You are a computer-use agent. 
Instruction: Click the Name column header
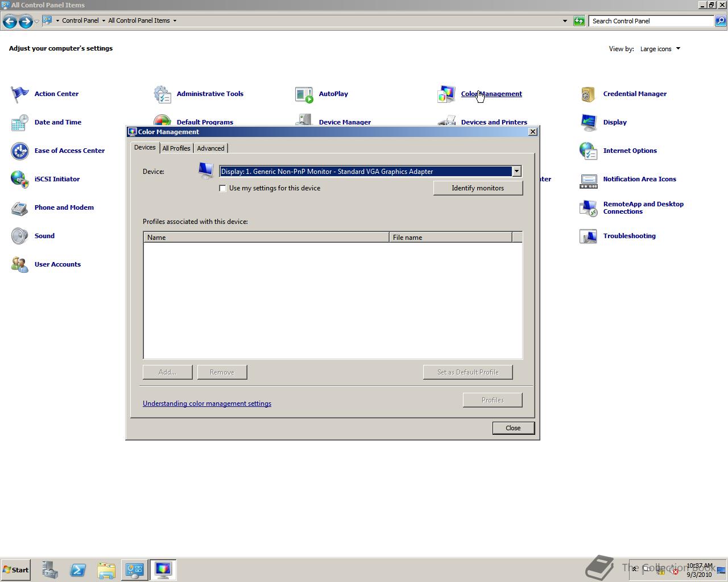266,238
